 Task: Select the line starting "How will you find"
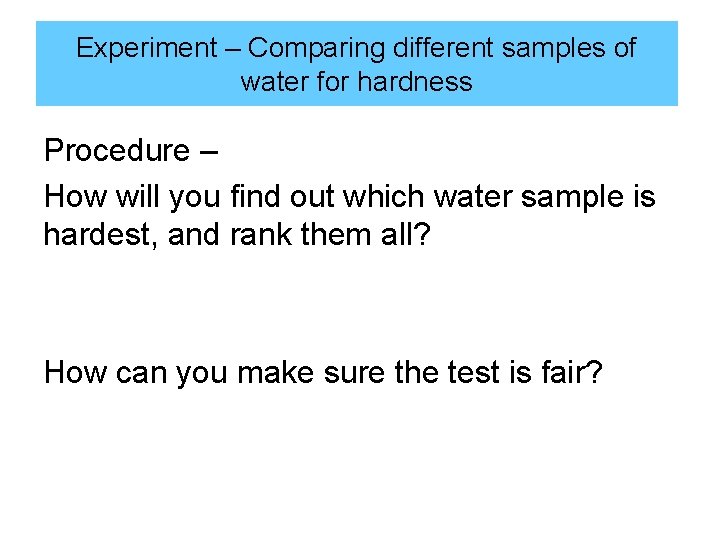click(350, 198)
